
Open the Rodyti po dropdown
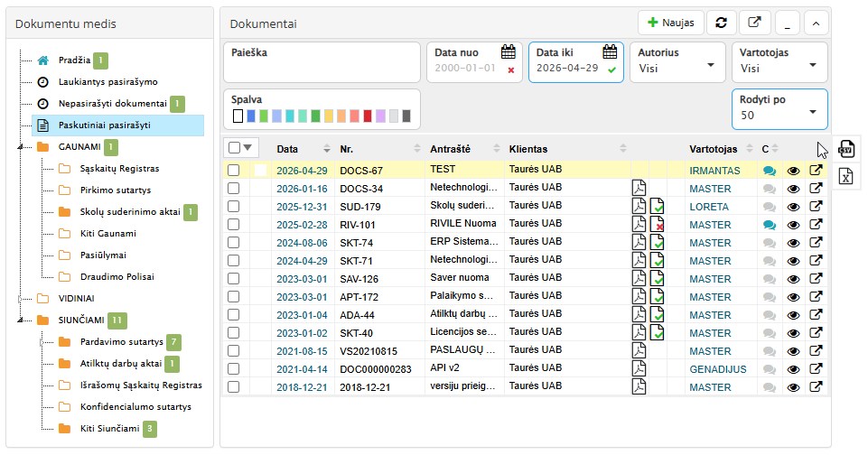point(779,109)
